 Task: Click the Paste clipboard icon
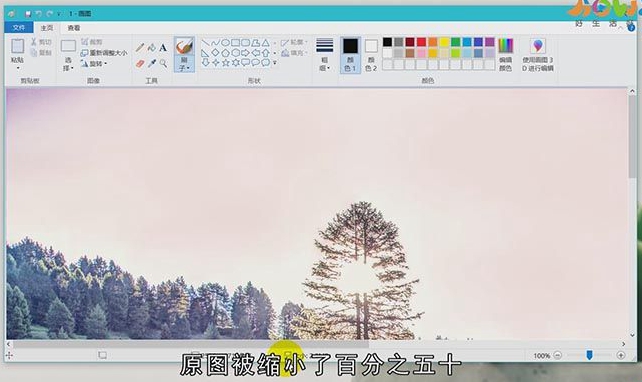[x=17, y=46]
